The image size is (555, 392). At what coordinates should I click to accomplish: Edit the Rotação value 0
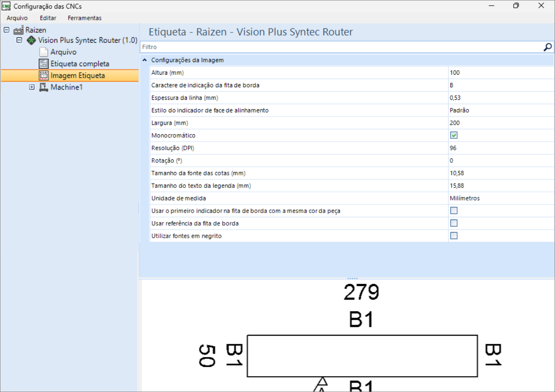501,161
